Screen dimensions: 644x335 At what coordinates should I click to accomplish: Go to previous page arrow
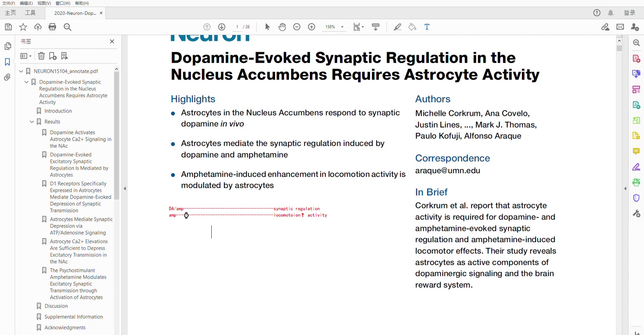[207, 27]
